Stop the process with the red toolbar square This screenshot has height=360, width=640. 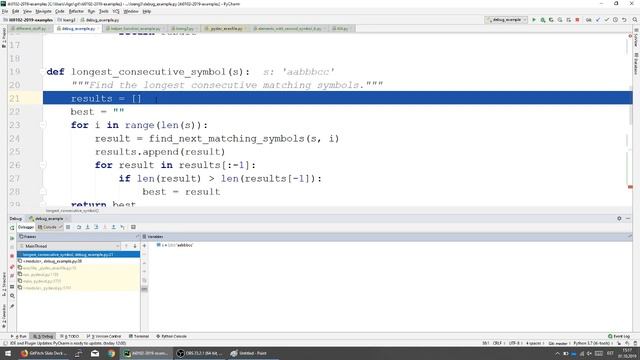tap(577, 20)
